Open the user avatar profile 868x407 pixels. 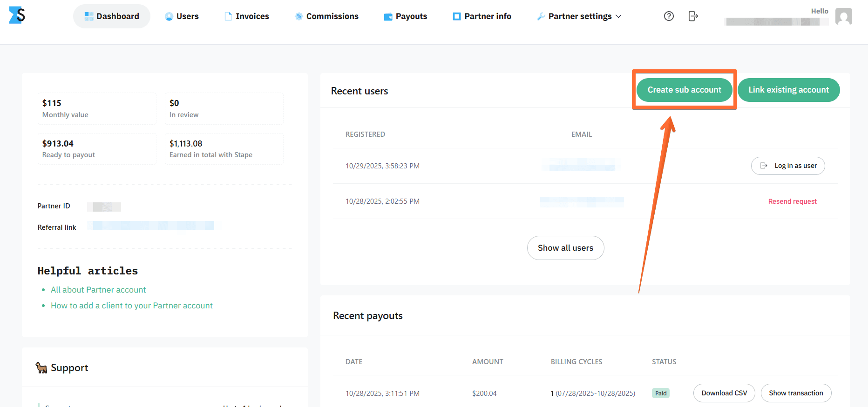(844, 16)
